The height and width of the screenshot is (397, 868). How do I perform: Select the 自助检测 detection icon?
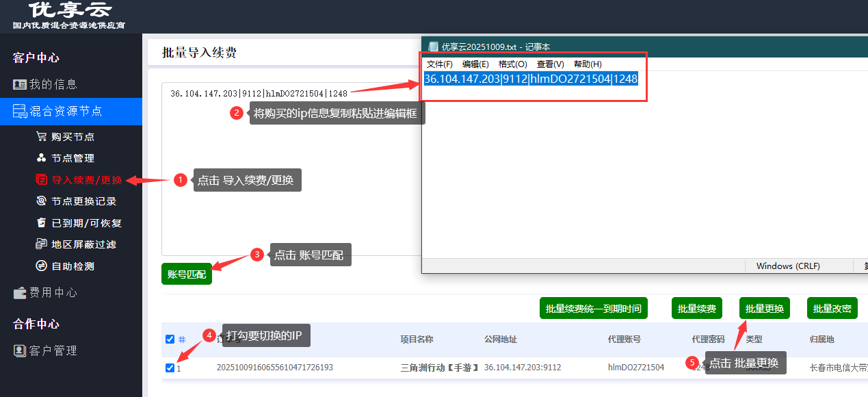tap(42, 266)
